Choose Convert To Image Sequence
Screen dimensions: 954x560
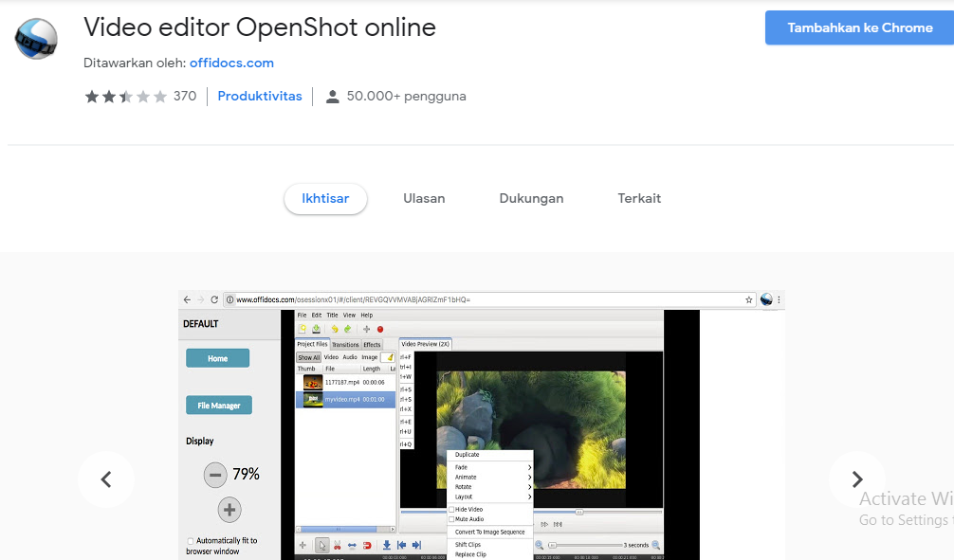point(489,532)
